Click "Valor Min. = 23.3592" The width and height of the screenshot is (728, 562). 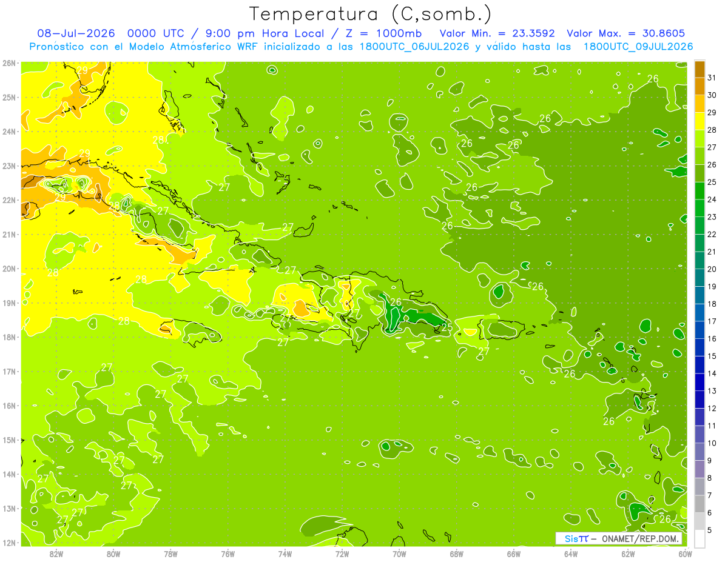[x=497, y=33]
